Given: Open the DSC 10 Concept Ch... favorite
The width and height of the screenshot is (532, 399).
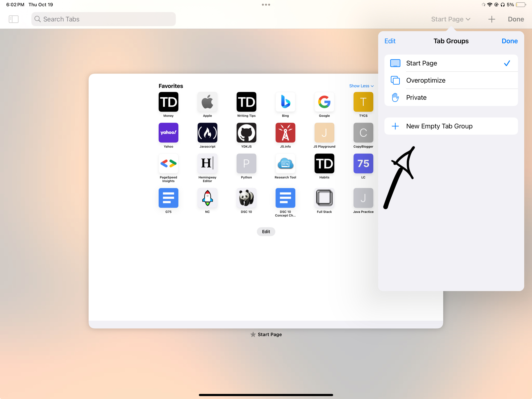Looking at the screenshot, I should tap(285, 198).
